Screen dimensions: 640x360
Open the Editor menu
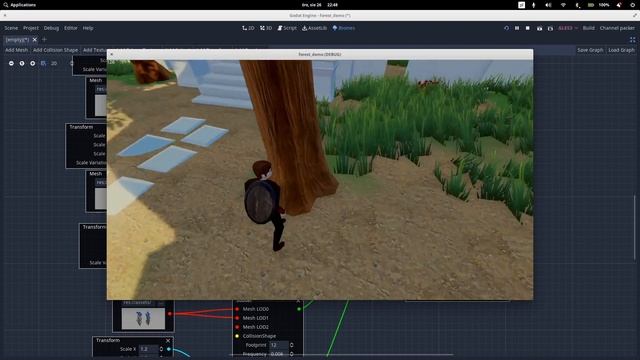coord(71,28)
